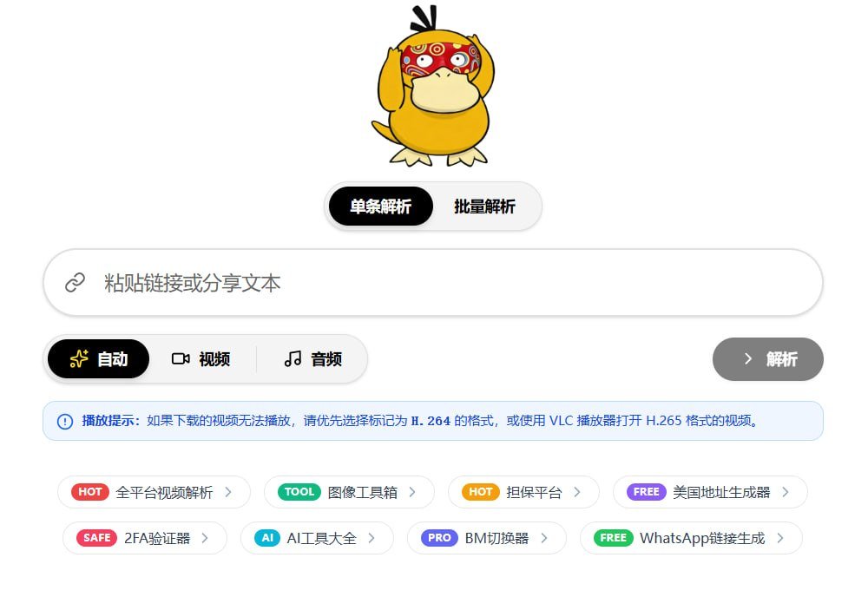Click the purple FREE badge on 美国地址生成器

tap(646, 491)
